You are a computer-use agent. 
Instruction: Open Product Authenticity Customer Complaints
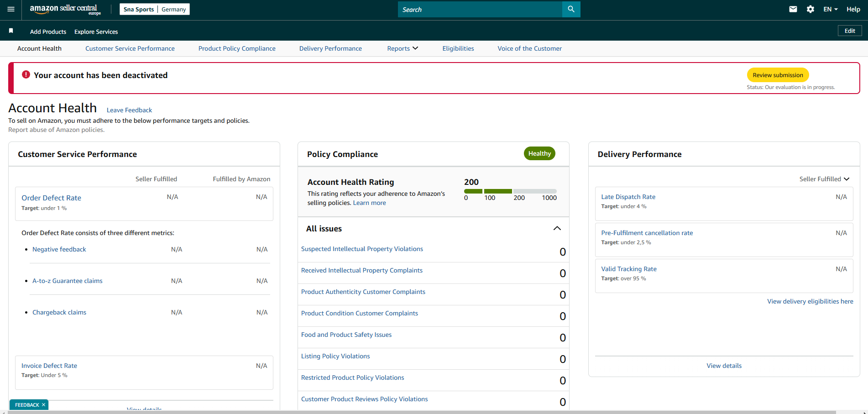[363, 292]
